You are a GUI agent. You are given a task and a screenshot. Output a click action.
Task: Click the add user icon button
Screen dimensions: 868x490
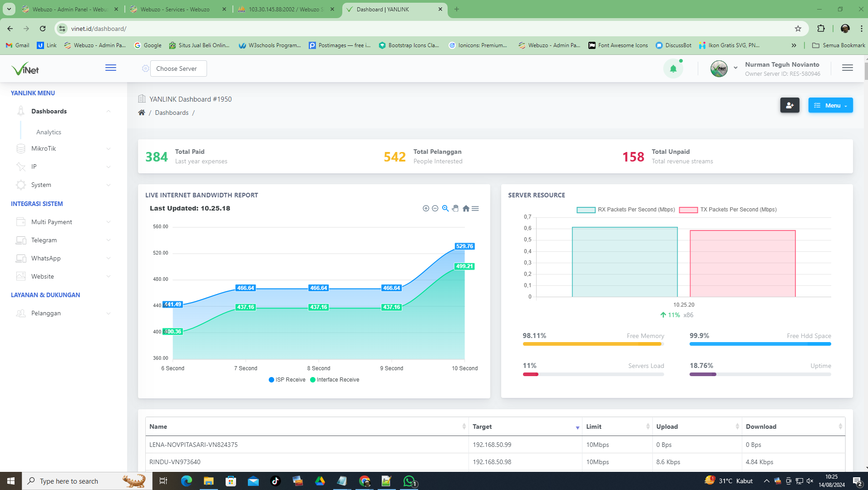pyautogui.click(x=790, y=105)
